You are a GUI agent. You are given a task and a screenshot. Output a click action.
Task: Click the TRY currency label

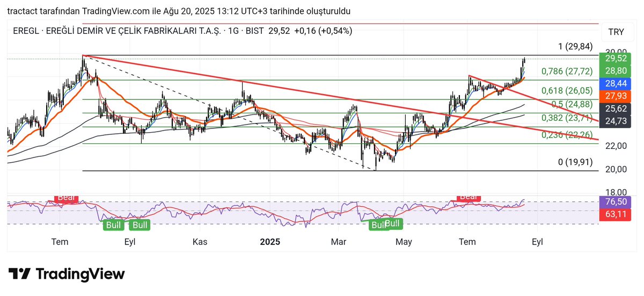(x=616, y=32)
